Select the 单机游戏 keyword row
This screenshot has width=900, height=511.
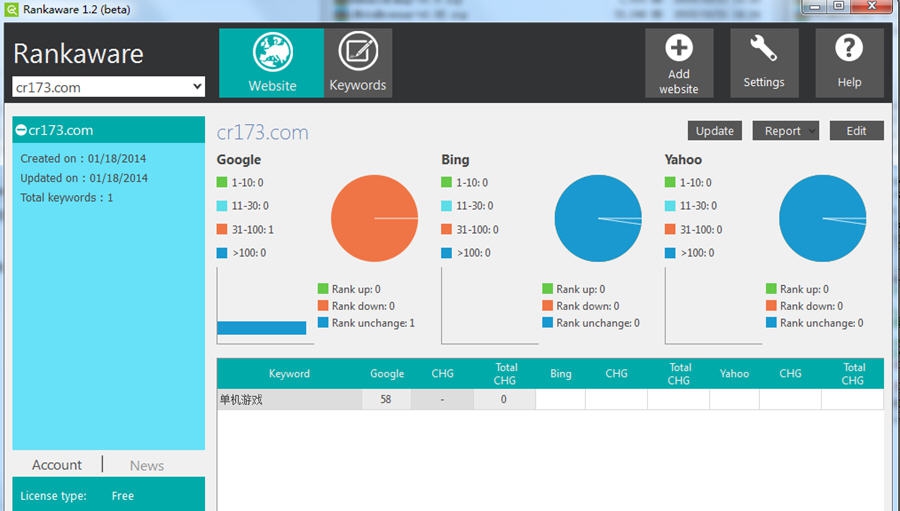point(550,399)
